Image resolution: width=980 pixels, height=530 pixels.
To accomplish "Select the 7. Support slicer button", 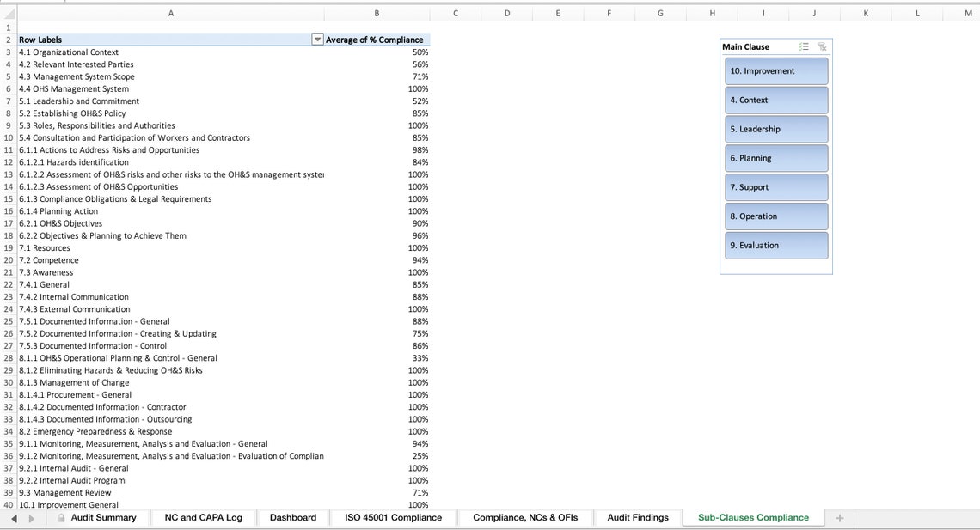I will (774, 187).
